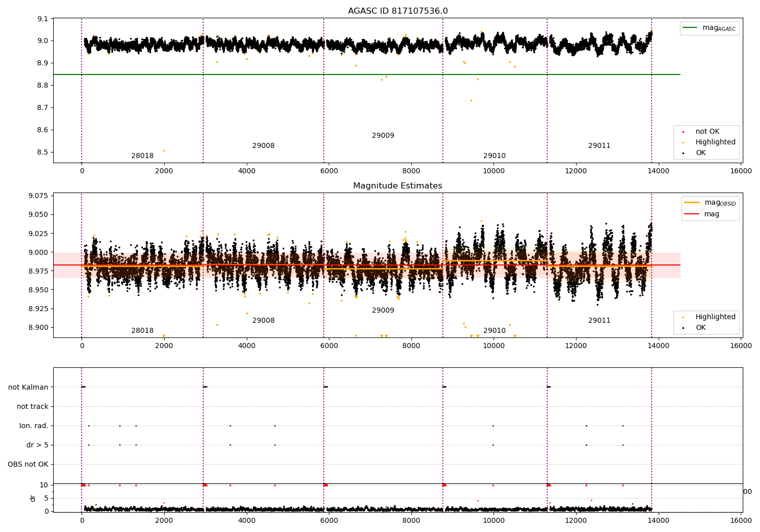
Task: Click 'Highlighted' legend entry in Magnitude Estimates plot
Action: 715,317
